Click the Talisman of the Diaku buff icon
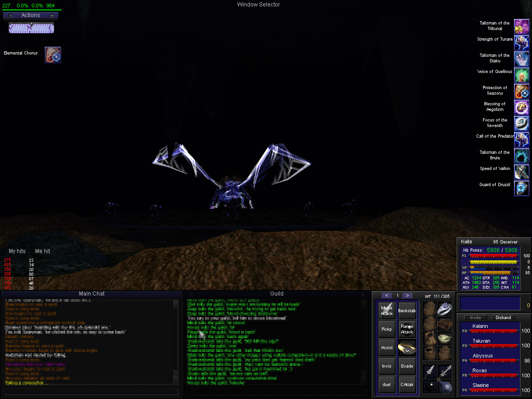532x399 pixels. (x=521, y=59)
